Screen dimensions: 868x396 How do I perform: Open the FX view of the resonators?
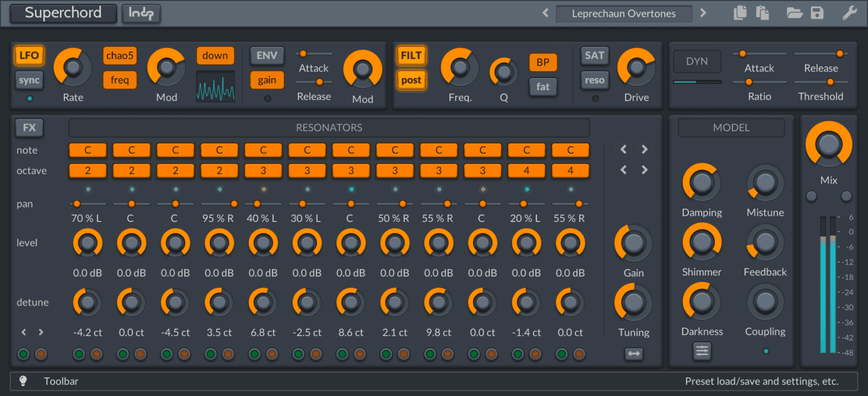(29, 127)
